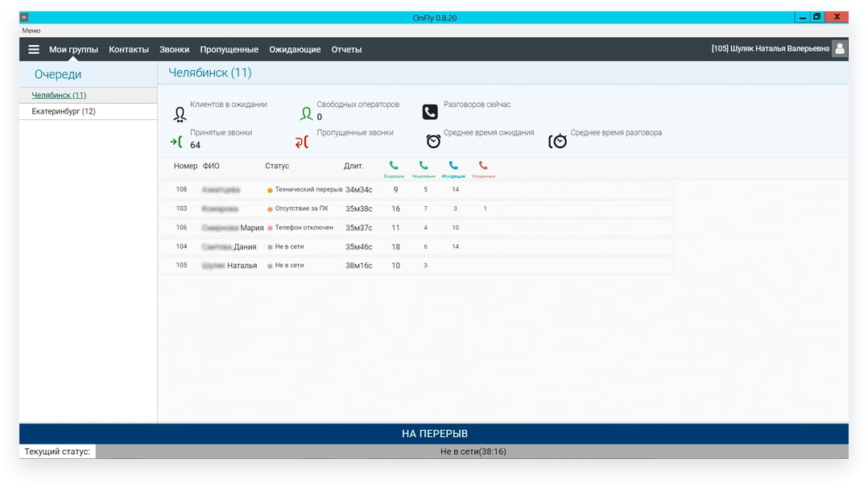868x487 pixels.
Task: Click the accepted calls value 64
Action: 195,145
